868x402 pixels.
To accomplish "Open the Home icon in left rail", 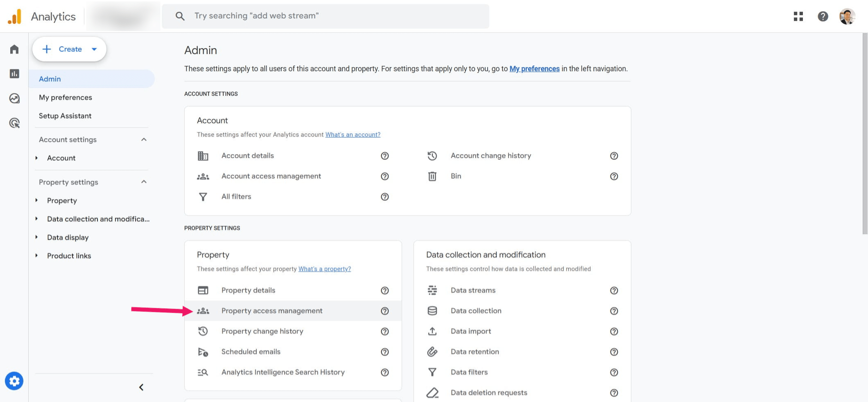I will 14,50.
